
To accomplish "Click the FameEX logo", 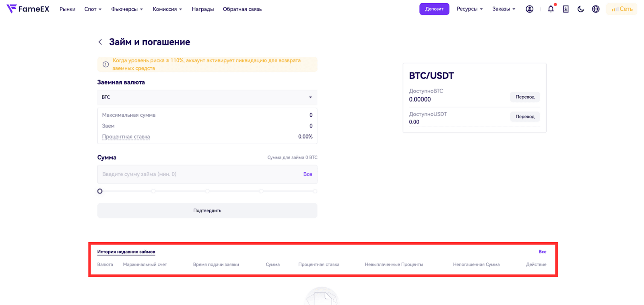I will [28, 9].
